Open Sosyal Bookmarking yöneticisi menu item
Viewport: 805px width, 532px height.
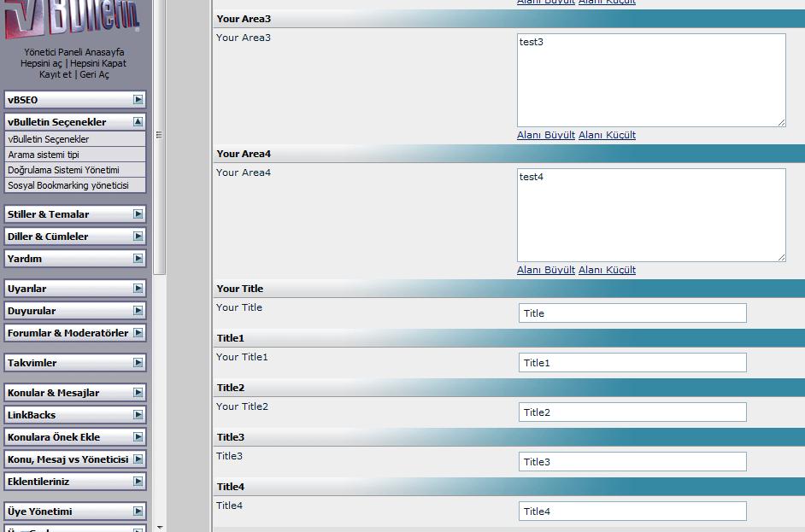(68, 185)
